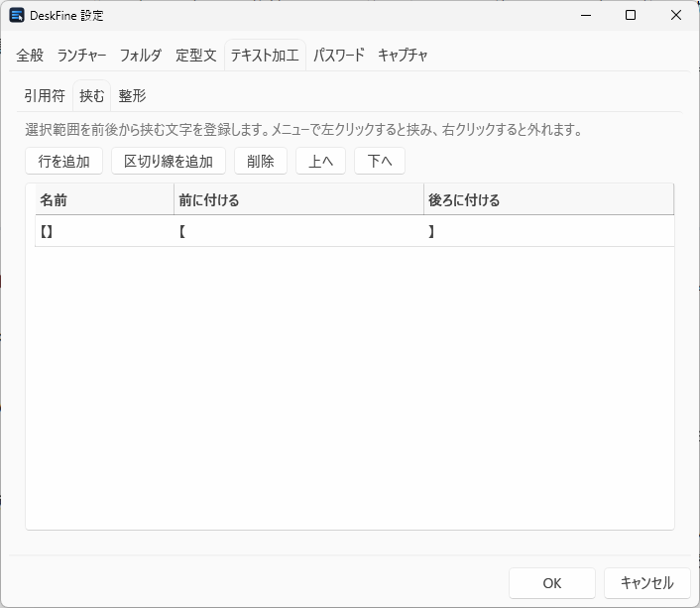Click the 行を追加 button
Image resolution: width=700 pixels, height=608 pixels.
tap(63, 162)
